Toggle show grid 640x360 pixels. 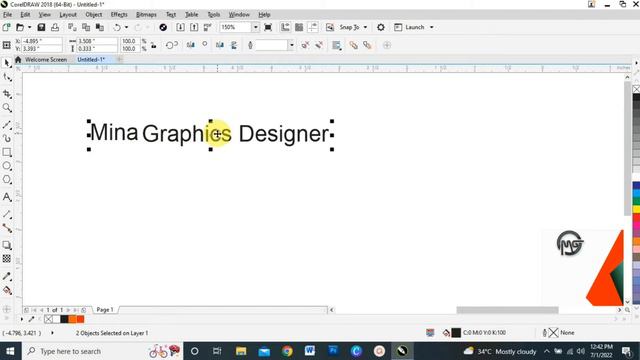click(x=299, y=27)
